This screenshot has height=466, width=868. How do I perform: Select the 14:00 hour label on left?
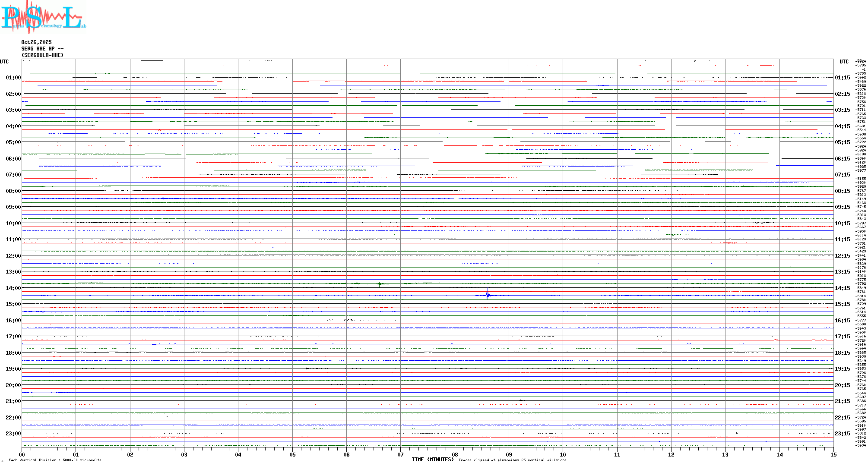click(13, 288)
